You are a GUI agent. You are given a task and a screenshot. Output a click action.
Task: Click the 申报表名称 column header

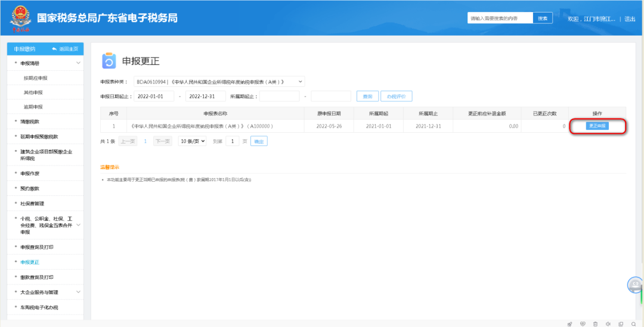(x=215, y=113)
